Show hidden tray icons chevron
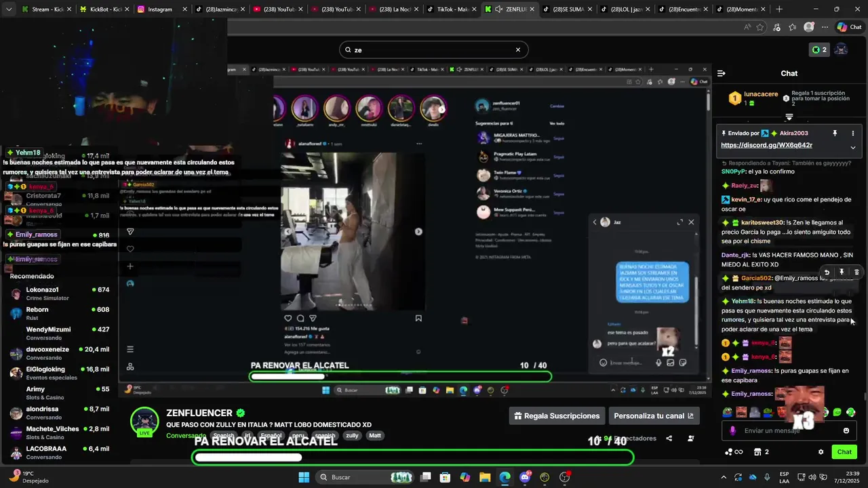Screen dimensions: 868x488 [x=723, y=477]
